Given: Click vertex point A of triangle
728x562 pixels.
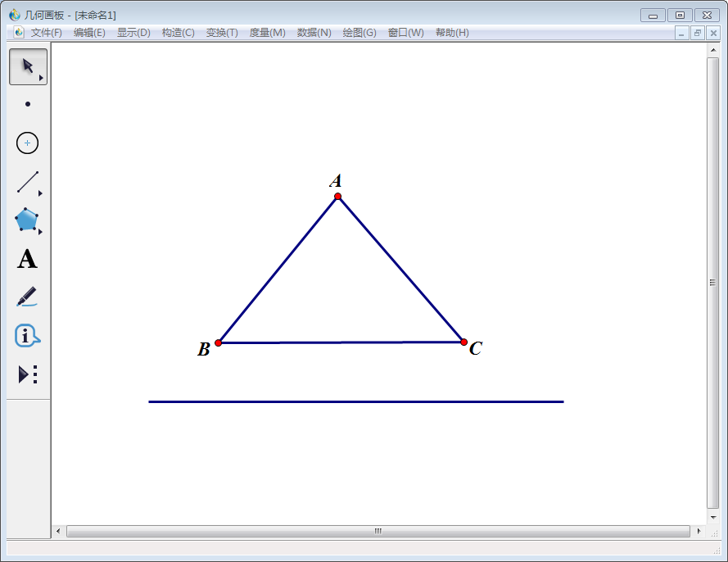Looking at the screenshot, I should pos(337,197).
